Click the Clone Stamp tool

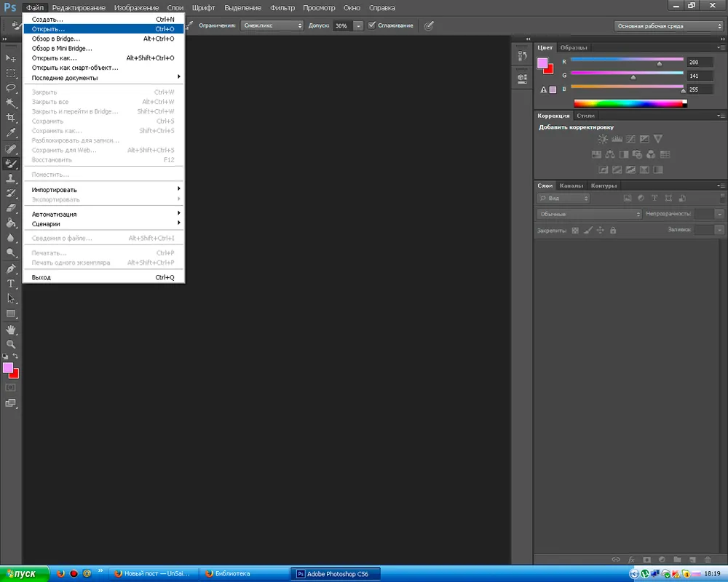point(11,178)
